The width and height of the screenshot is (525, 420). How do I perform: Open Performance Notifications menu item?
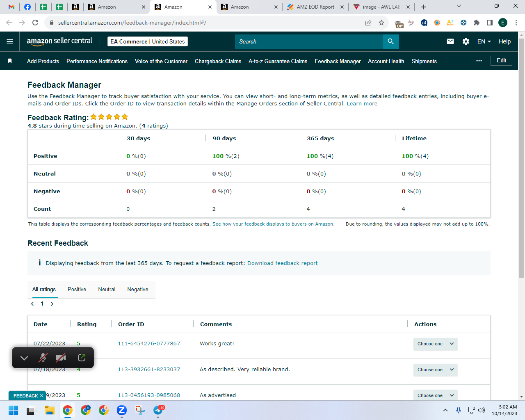[x=97, y=61]
